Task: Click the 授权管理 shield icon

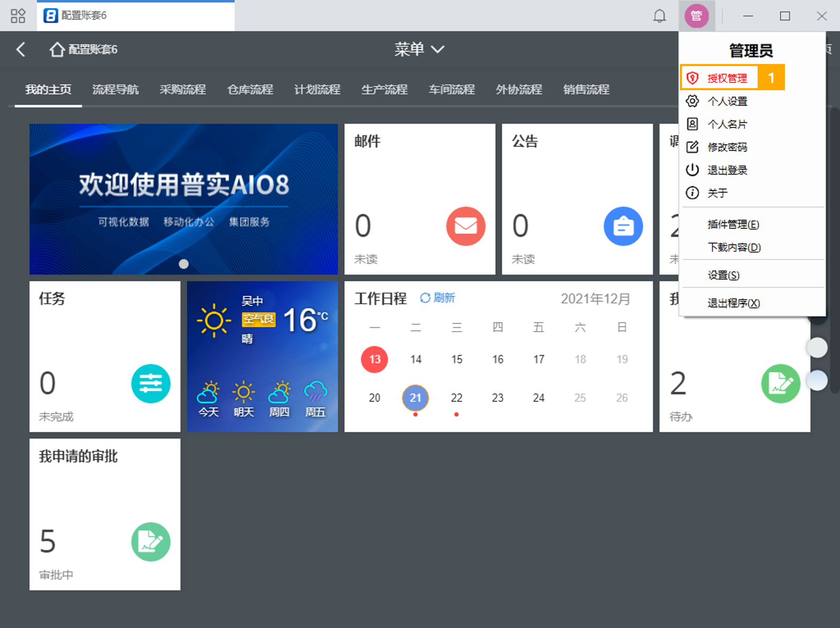Action: (x=692, y=78)
